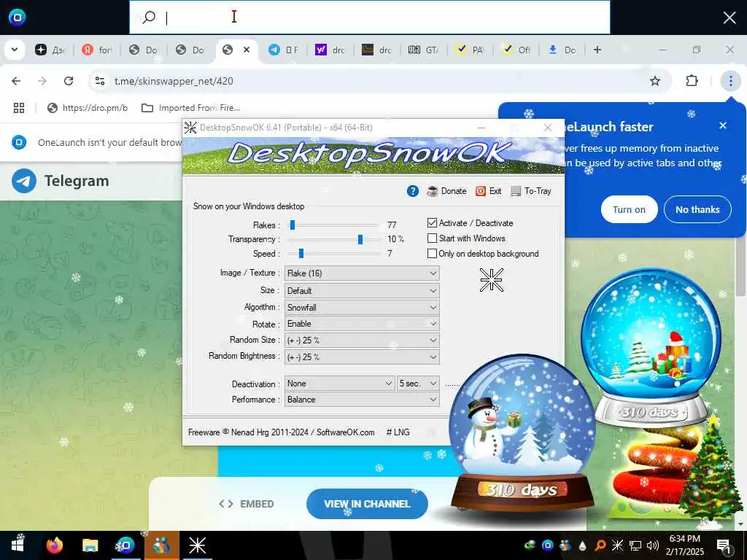Expand the Random Size dropdown
This screenshot has width=747, height=560.
[362, 340]
